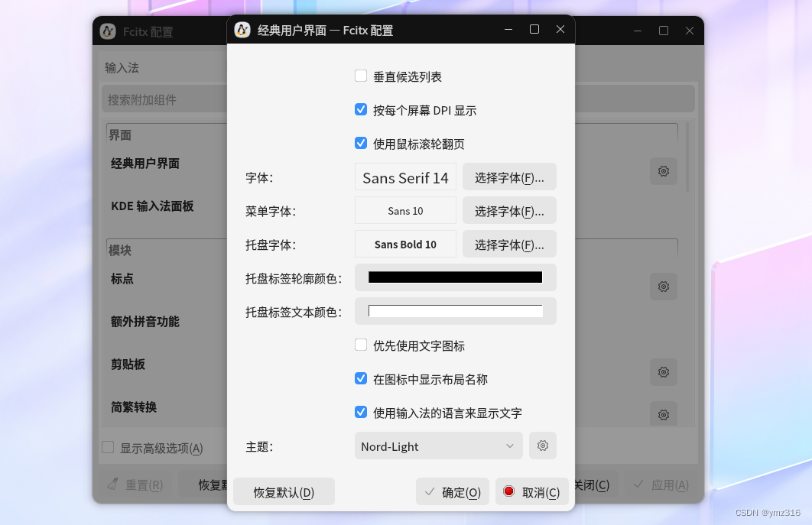Confirm with 确定(O) button
This screenshot has height=525, width=812.
coord(453,491)
